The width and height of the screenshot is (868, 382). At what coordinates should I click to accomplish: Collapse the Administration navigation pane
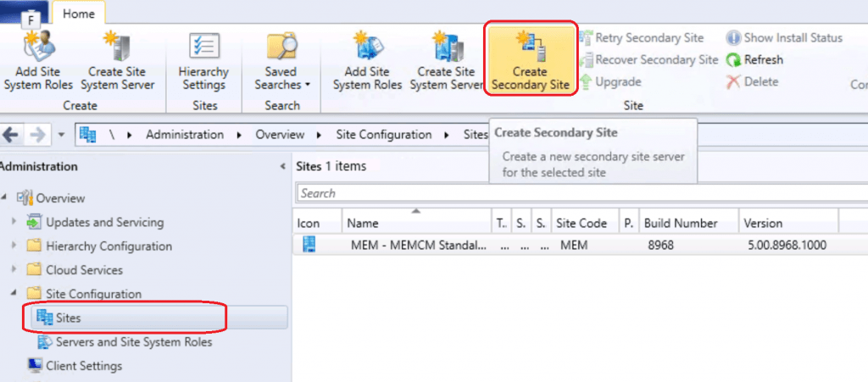point(283,166)
